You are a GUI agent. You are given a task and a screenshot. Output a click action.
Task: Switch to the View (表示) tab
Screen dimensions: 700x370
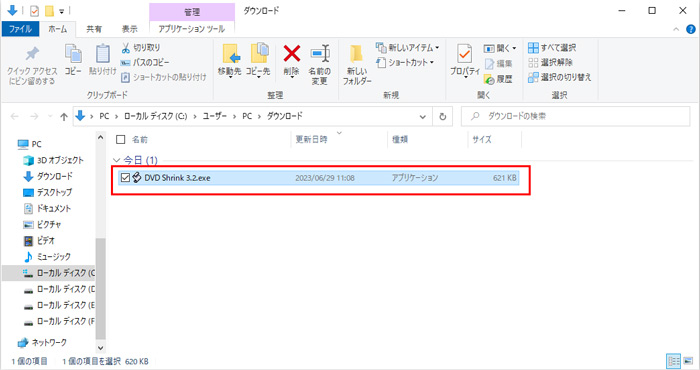(129, 29)
